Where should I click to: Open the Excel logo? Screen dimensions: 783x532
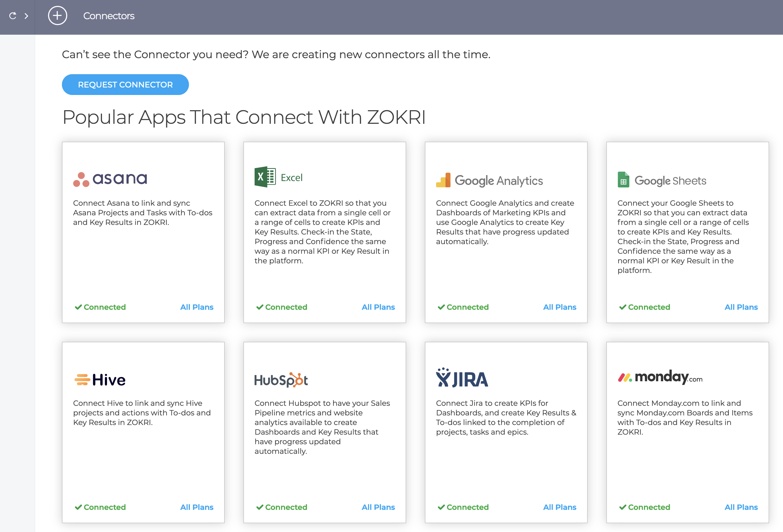click(279, 177)
